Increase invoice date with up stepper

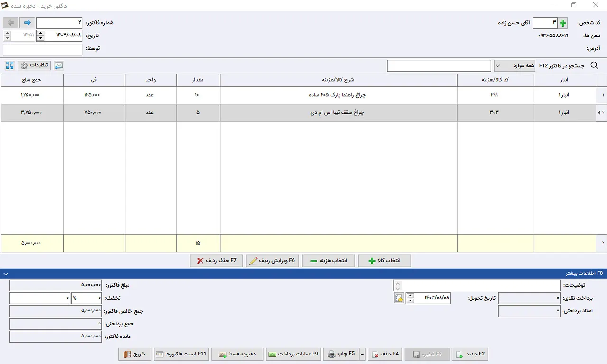40,33
